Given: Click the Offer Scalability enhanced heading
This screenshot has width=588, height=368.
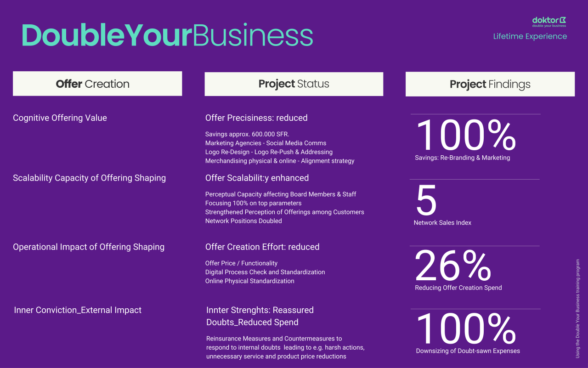Looking at the screenshot, I should [257, 178].
